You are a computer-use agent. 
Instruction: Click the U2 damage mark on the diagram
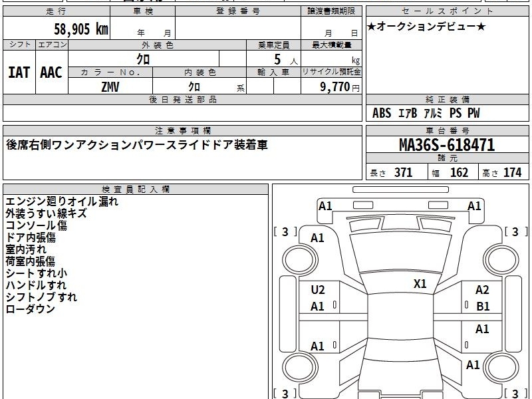(318, 290)
